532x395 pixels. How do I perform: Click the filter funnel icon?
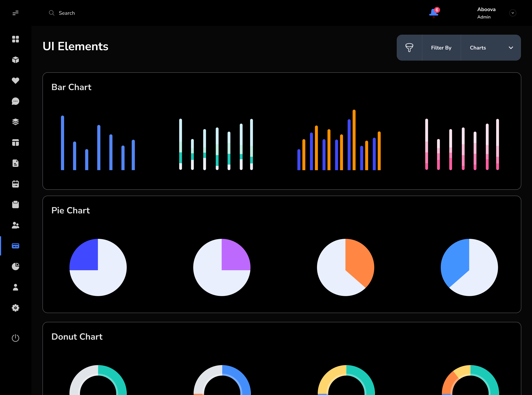pos(409,48)
